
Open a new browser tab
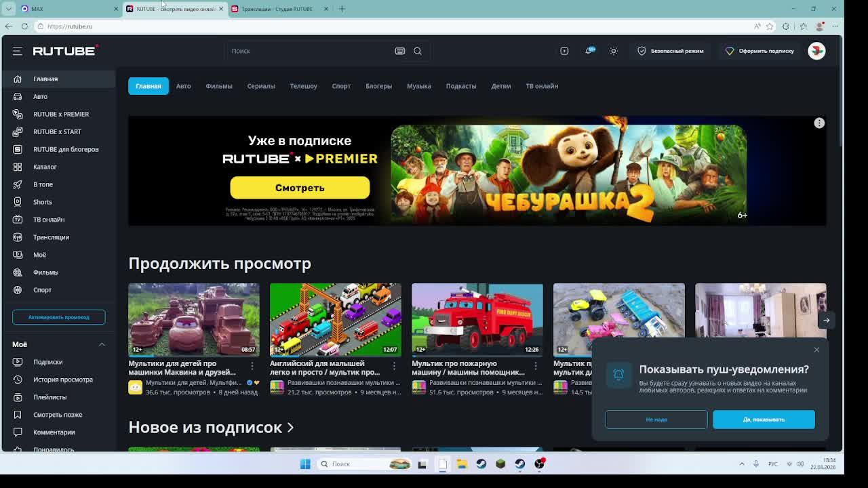click(x=342, y=9)
